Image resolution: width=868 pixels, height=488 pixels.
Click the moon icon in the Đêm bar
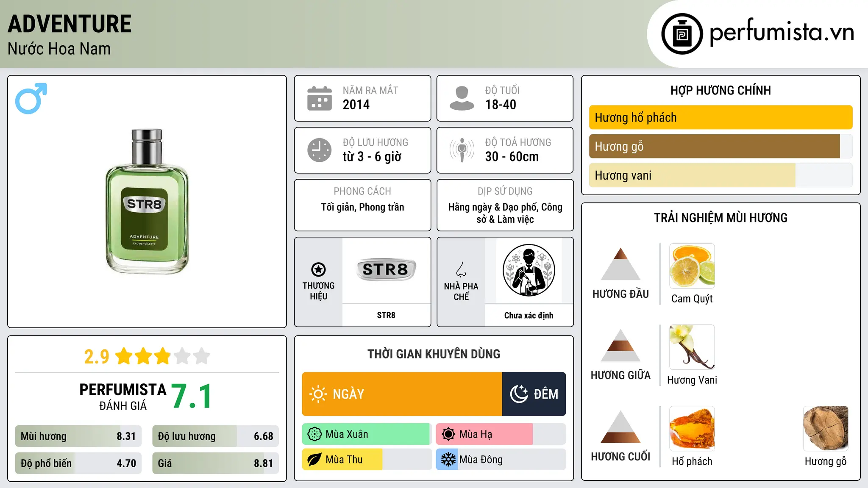pyautogui.click(x=519, y=394)
